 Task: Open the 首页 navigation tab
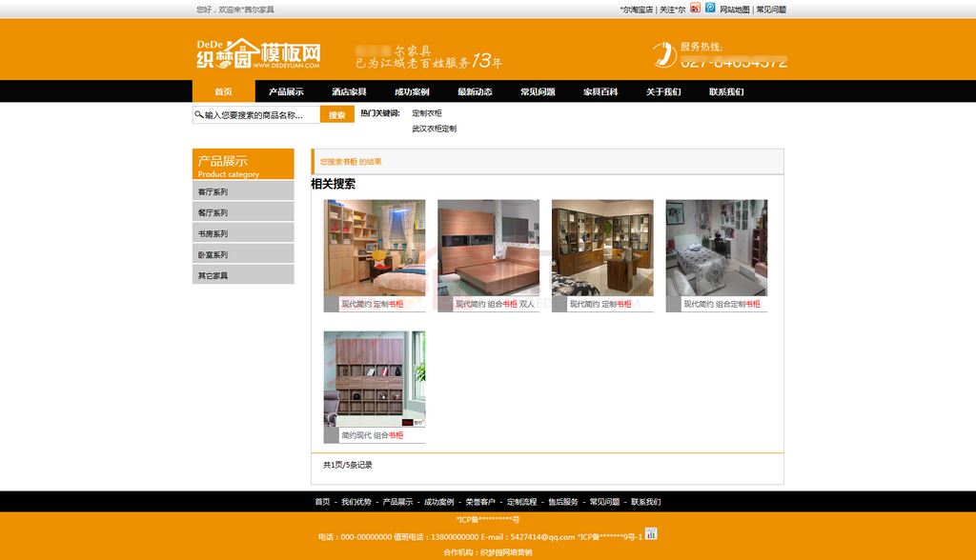tap(223, 92)
